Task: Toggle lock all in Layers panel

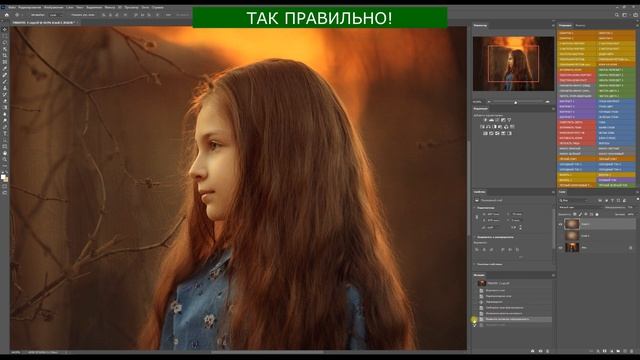Action: (597, 214)
